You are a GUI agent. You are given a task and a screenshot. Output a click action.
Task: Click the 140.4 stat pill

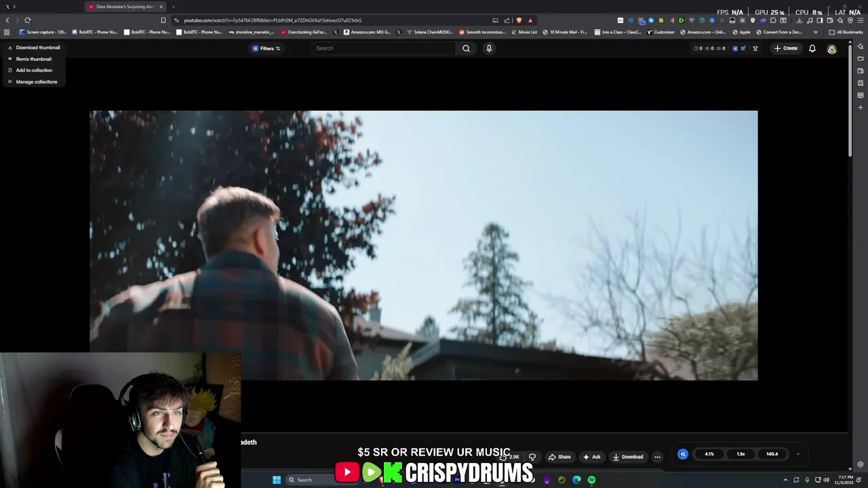pos(772,454)
